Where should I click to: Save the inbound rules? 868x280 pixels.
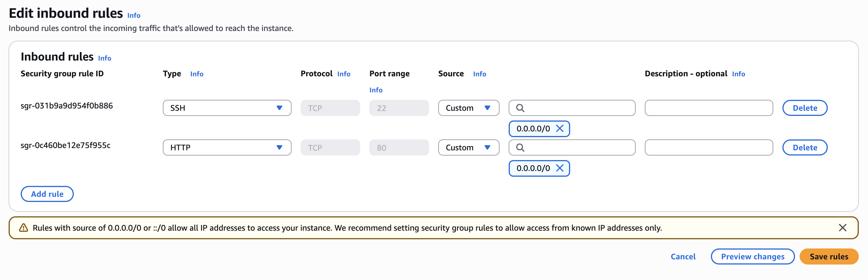click(829, 257)
